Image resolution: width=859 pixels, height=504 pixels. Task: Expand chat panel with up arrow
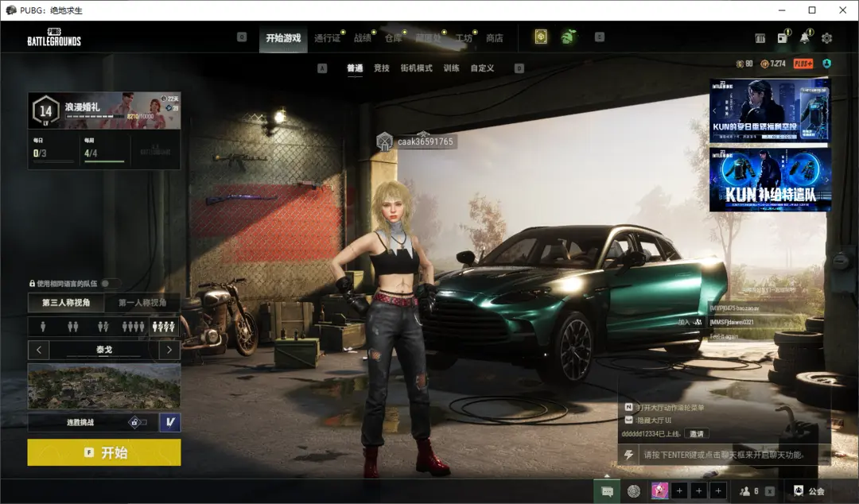(606, 475)
